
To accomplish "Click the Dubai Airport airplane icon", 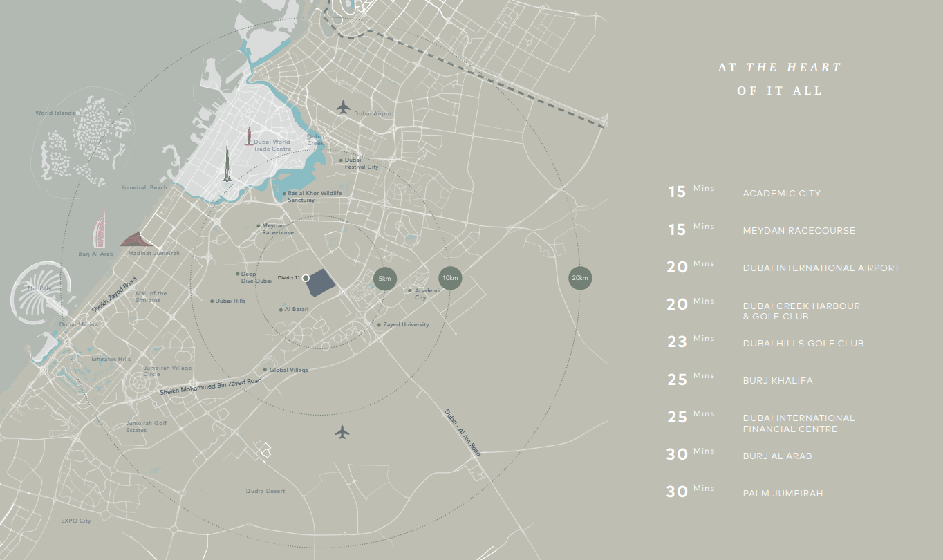I will pos(343,107).
